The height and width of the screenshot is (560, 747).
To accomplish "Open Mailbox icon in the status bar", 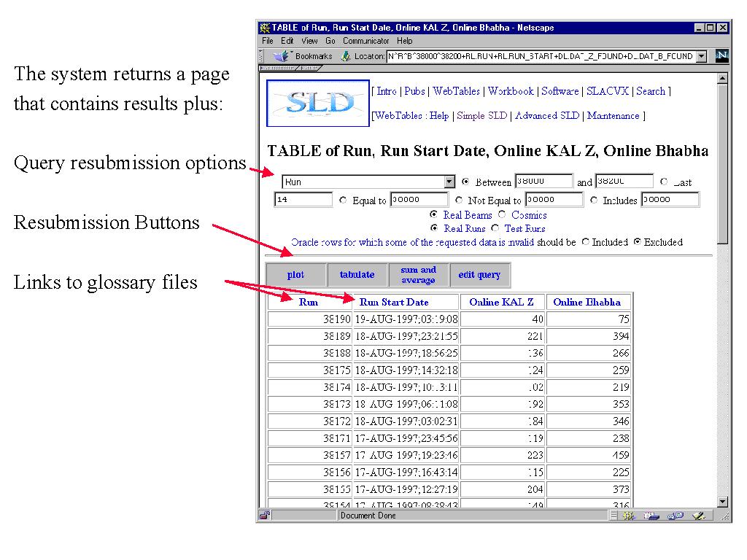I will click(x=651, y=516).
